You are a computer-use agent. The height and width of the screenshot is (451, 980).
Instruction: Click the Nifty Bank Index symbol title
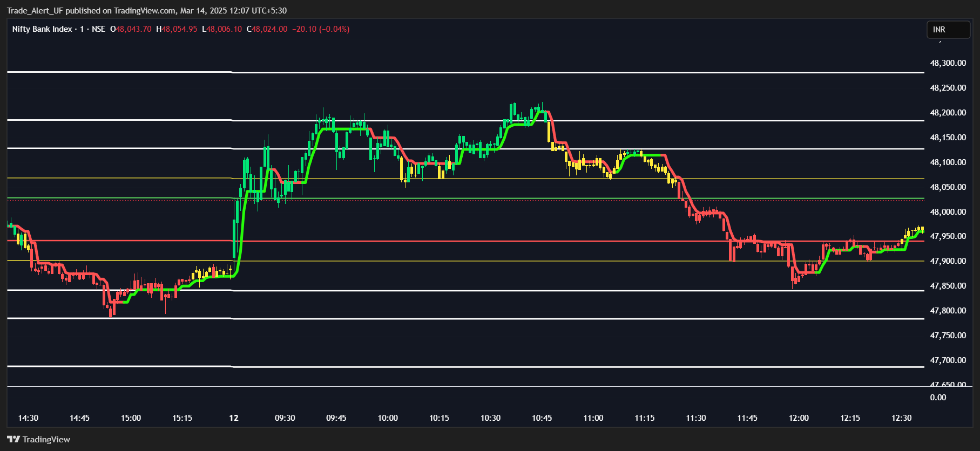[x=42, y=29]
